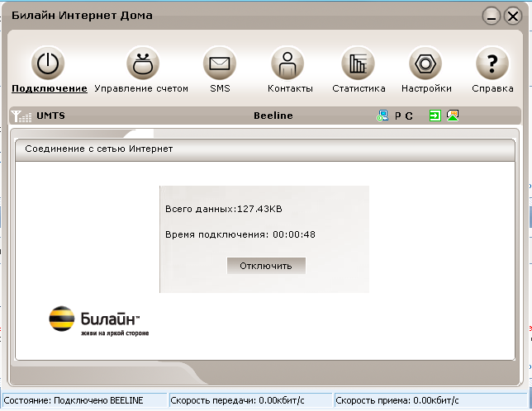Click the network computers status icon
The image size is (532, 411).
click(x=382, y=116)
